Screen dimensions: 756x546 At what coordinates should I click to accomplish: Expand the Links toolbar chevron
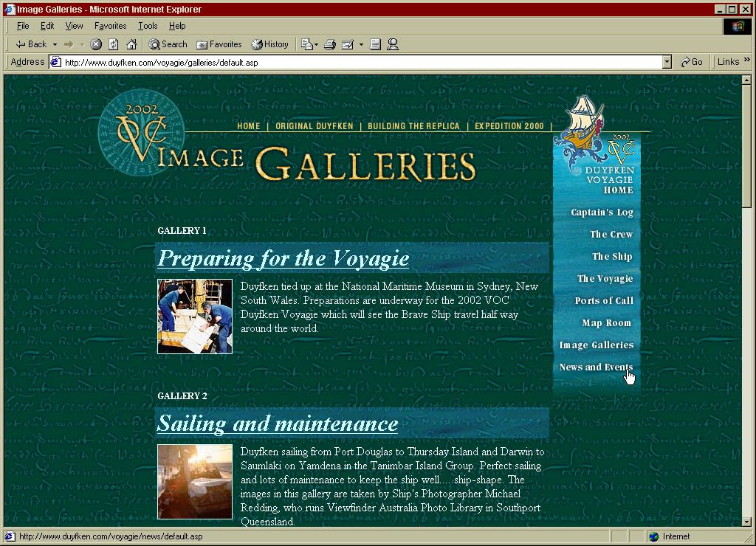pos(747,60)
